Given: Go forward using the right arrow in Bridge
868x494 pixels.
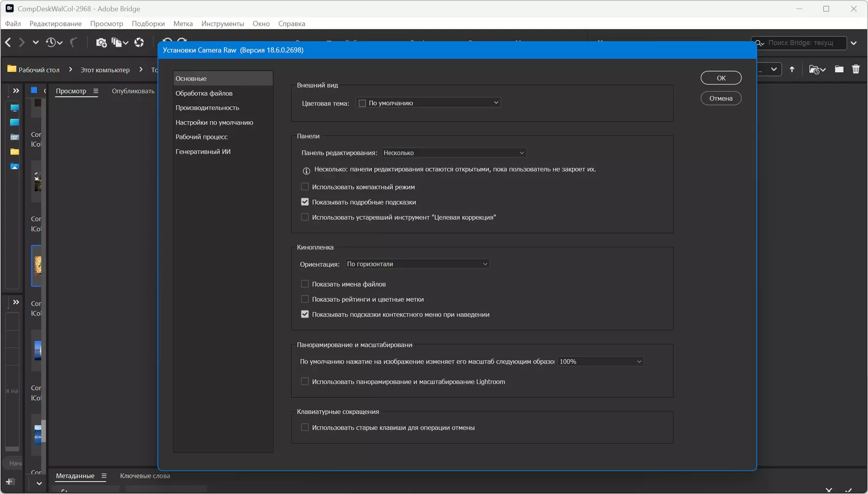Looking at the screenshot, I should tap(21, 43).
